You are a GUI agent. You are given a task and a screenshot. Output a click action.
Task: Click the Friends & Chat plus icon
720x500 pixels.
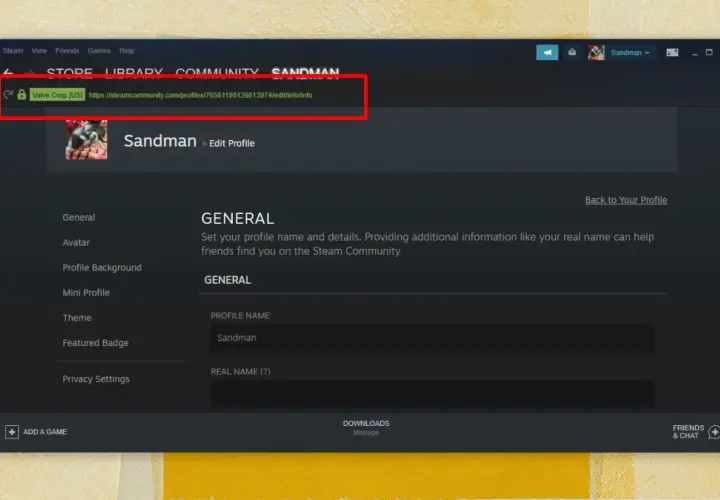click(x=714, y=432)
